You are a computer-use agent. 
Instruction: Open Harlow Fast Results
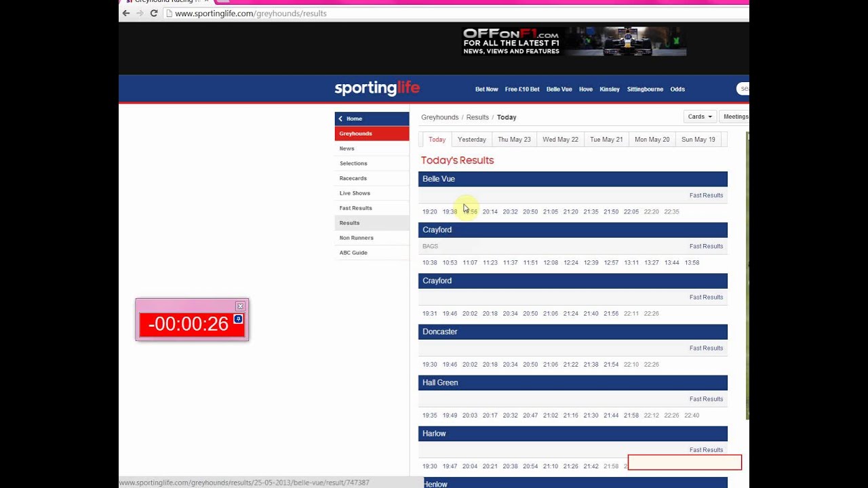pos(706,449)
